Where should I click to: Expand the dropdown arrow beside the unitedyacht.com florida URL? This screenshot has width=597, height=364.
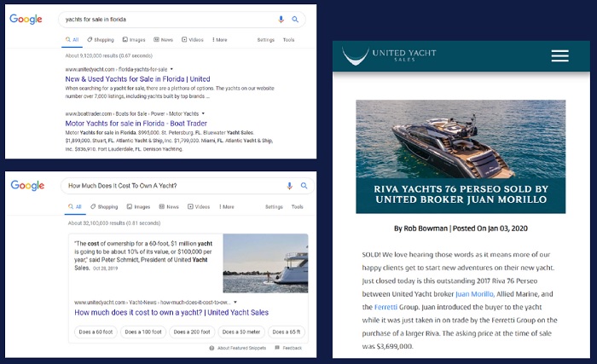pyautogui.click(x=171, y=69)
